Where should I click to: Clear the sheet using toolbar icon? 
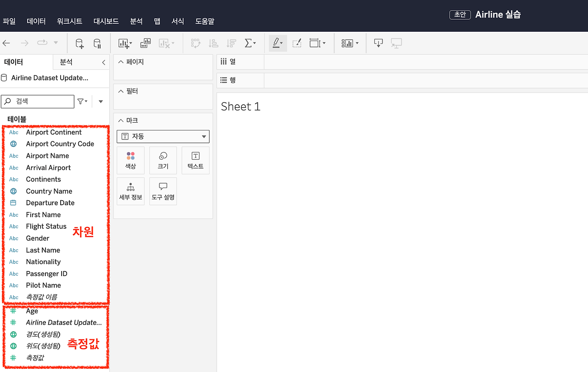[x=166, y=44]
